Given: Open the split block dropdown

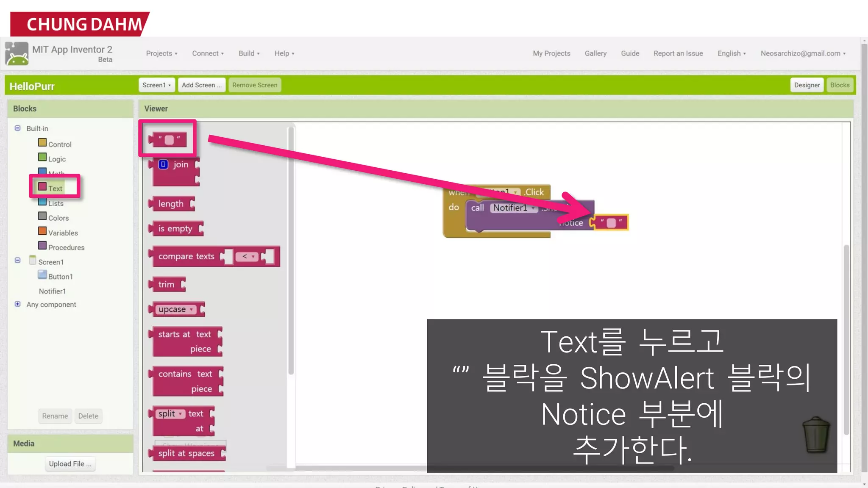Looking at the screenshot, I should 170,413.
